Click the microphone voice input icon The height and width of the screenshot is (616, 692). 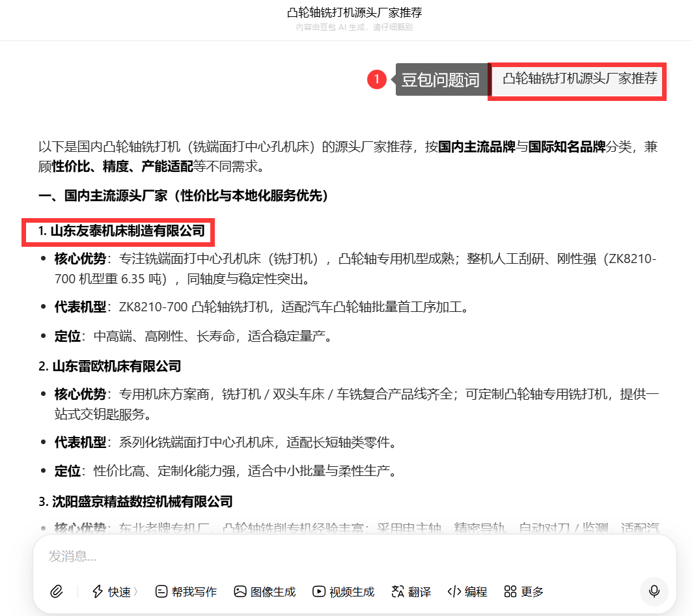pos(654,591)
